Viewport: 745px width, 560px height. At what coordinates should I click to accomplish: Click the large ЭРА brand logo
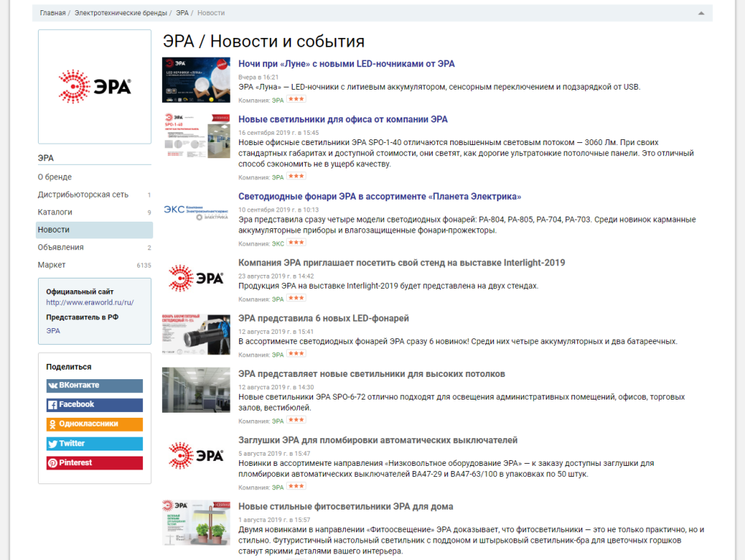coord(95,87)
